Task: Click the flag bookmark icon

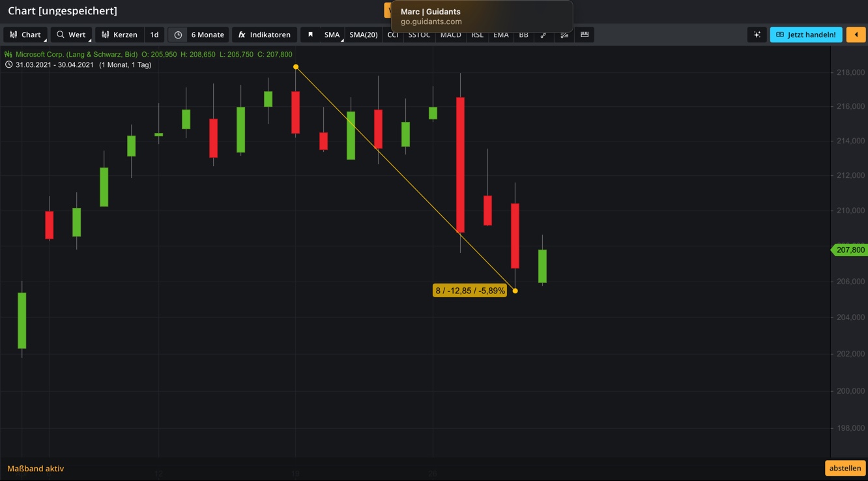Action: tap(310, 35)
